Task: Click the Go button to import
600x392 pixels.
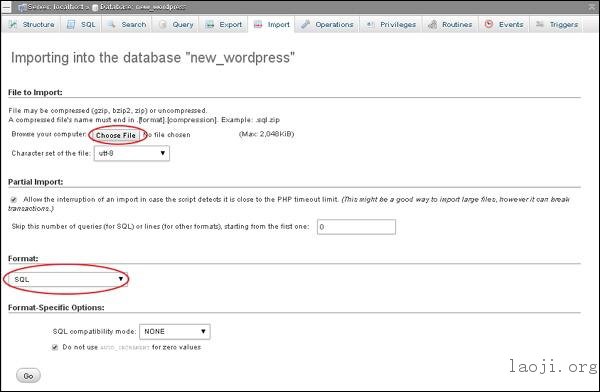Action: pos(28,376)
